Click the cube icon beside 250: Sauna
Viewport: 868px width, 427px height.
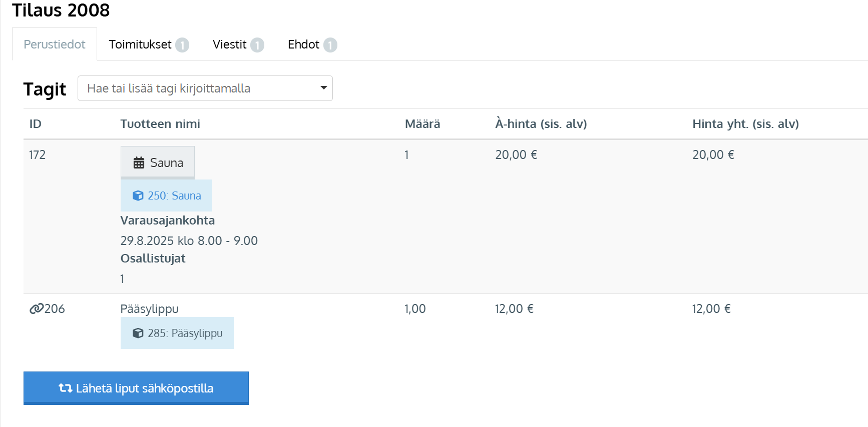[x=138, y=195]
